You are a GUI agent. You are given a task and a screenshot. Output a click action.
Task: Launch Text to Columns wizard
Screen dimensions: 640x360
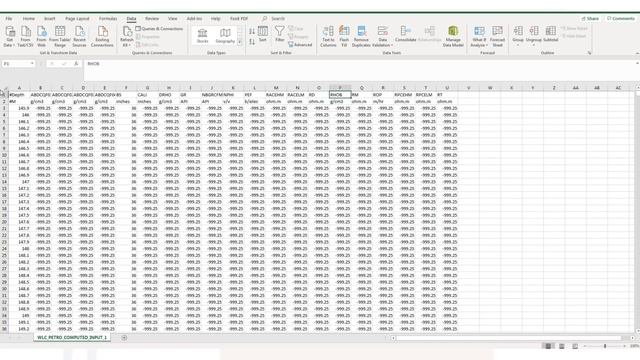[x=328, y=36]
